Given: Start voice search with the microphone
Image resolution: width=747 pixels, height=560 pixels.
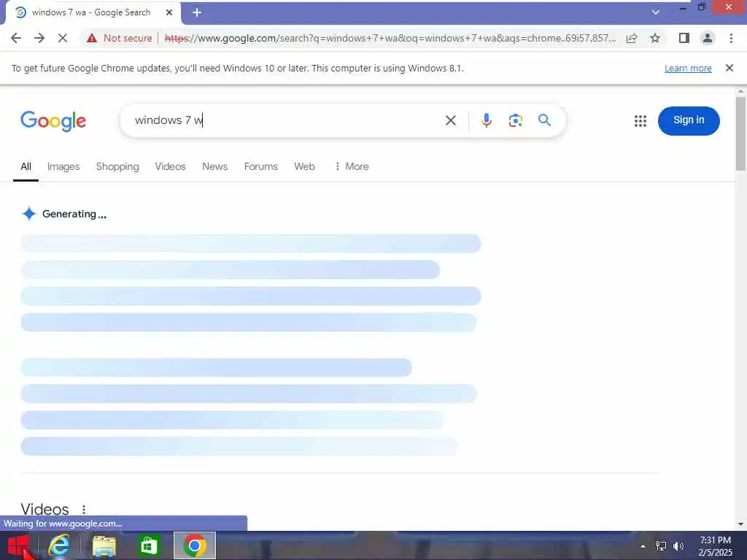Looking at the screenshot, I should (486, 120).
